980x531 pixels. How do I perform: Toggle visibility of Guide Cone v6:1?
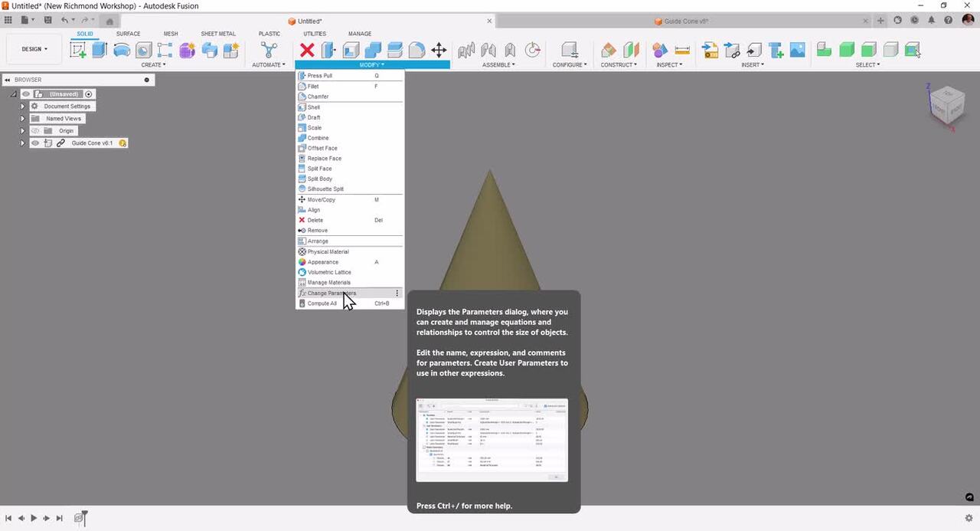click(35, 143)
